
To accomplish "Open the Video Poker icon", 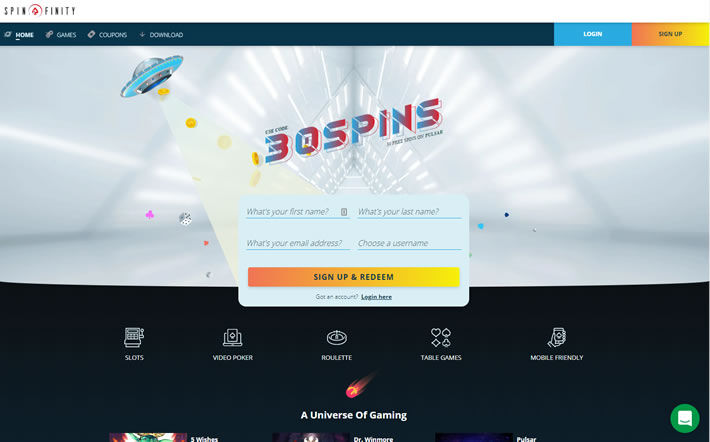I will [x=233, y=338].
